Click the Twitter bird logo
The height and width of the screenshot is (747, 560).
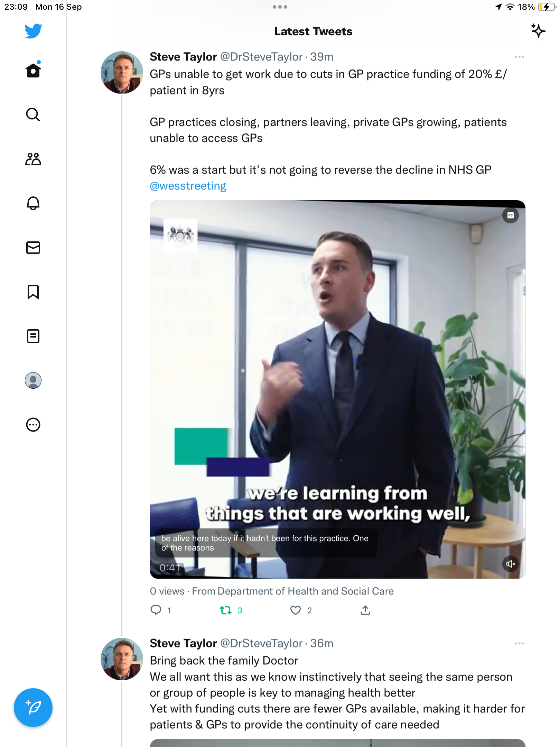[33, 31]
